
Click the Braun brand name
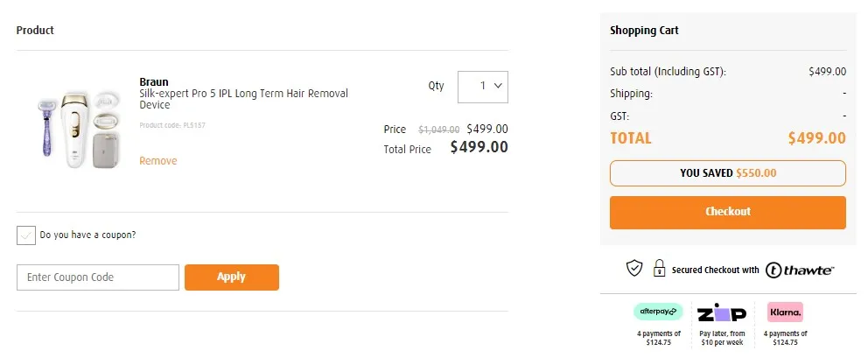154,82
